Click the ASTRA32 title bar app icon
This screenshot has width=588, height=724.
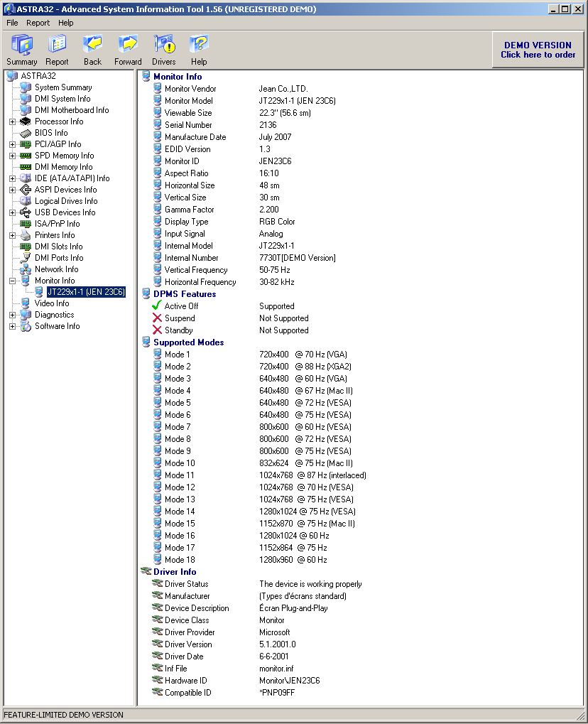[x=9, y=9]
